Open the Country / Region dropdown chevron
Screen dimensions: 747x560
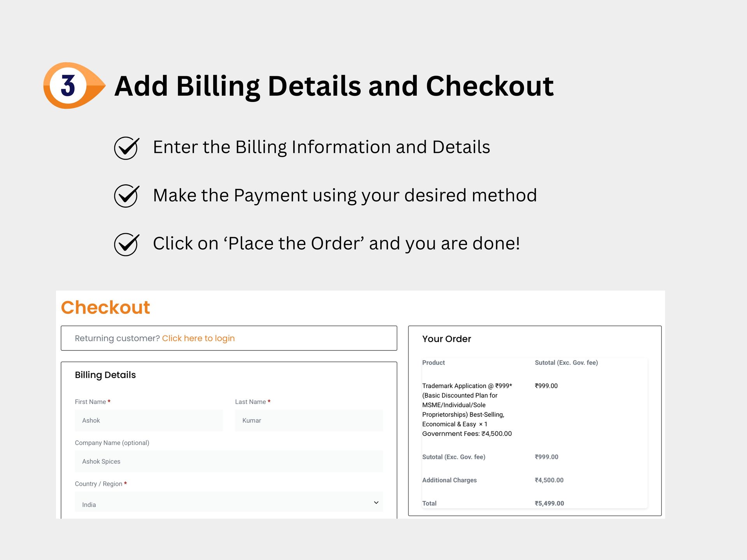(376, 502)
